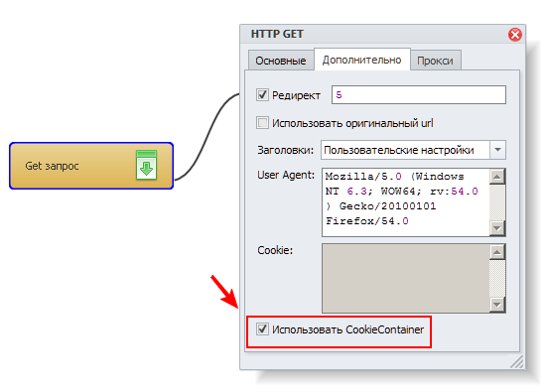This screenshot has height=392, width=547.
Task: Select the Дополнительно tab
Action: [361, 60]
